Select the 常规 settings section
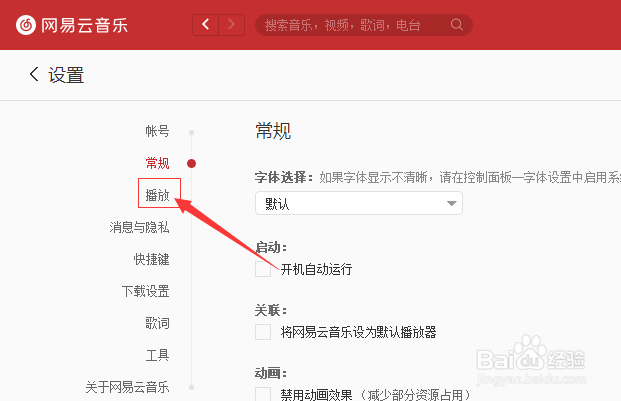 [x=157, y=163]
